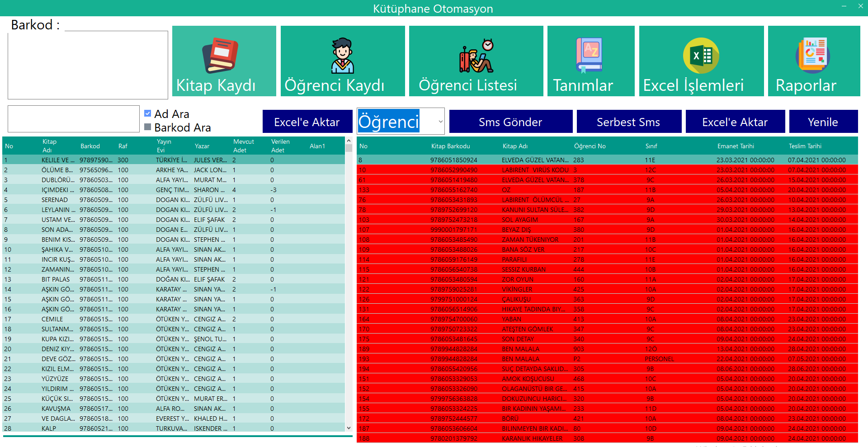Viewport: 868px width, 447px height.
Task: Select the YABAN loan row
Action: pos(607,319)
